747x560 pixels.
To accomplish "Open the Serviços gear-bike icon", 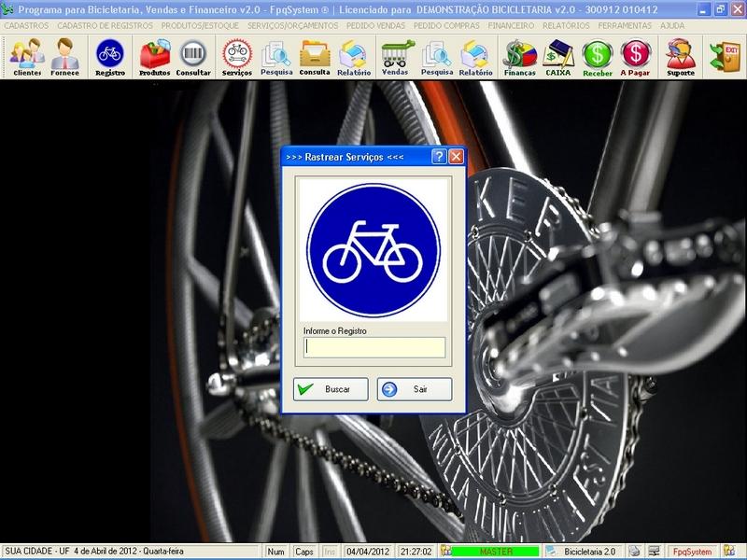I will point(237,57).
